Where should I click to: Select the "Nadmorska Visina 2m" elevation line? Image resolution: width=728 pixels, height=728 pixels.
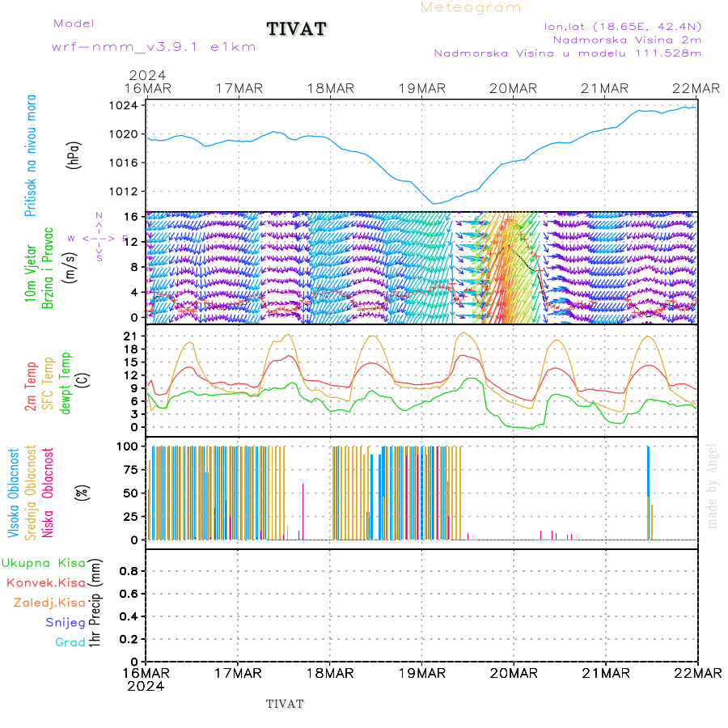627,40
